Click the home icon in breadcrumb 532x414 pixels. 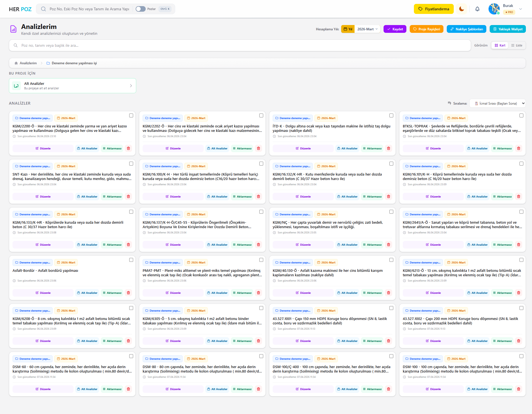click(16, 63)
